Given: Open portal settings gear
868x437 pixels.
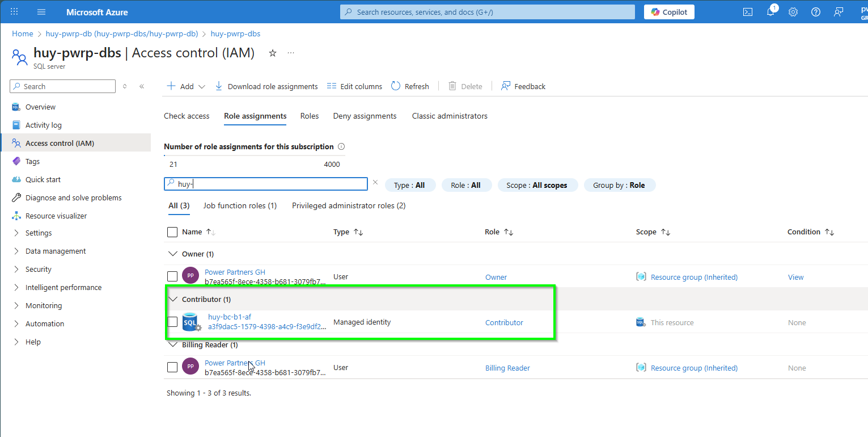Looking at the screenshot, I should (793, 12).
